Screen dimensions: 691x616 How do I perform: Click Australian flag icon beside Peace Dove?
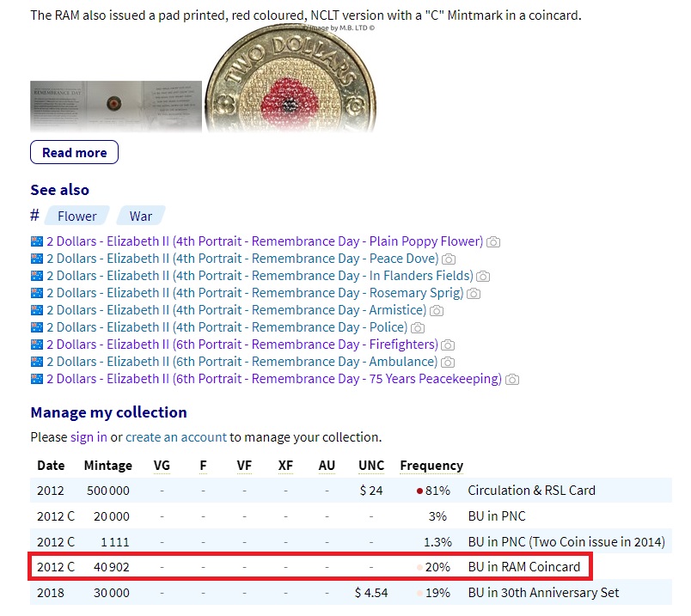[x=37, y=259]
